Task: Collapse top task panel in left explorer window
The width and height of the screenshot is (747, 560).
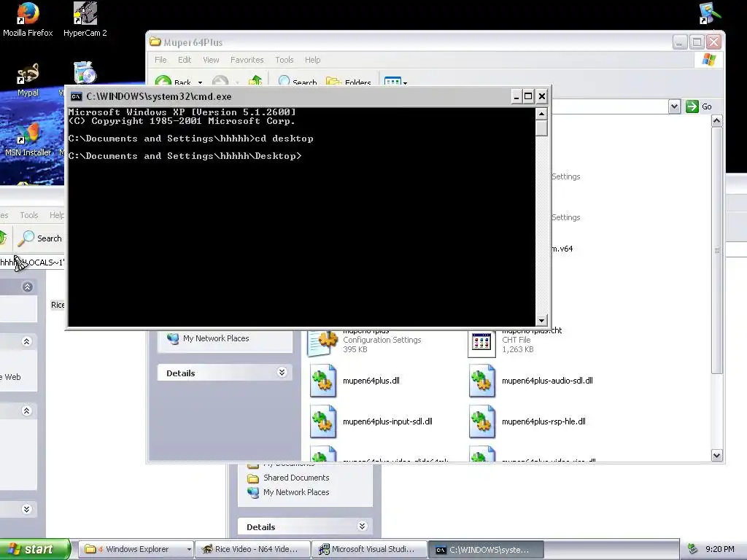Action: pyautogui.click(x=27, y=287)
